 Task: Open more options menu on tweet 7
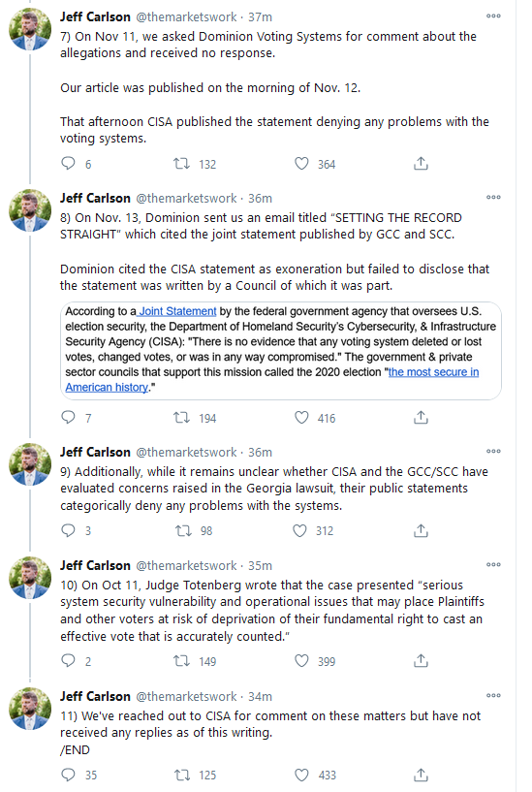pos(493,16)
